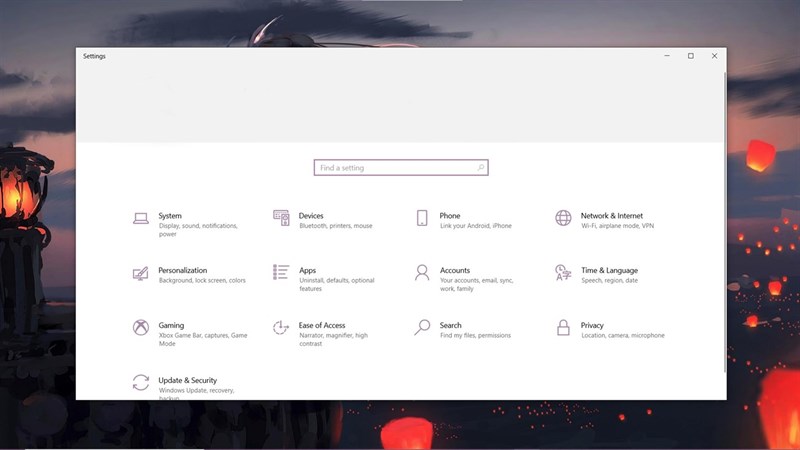Open the Time & Language icon
Viewport: 800px width, 450px height.
563,272
